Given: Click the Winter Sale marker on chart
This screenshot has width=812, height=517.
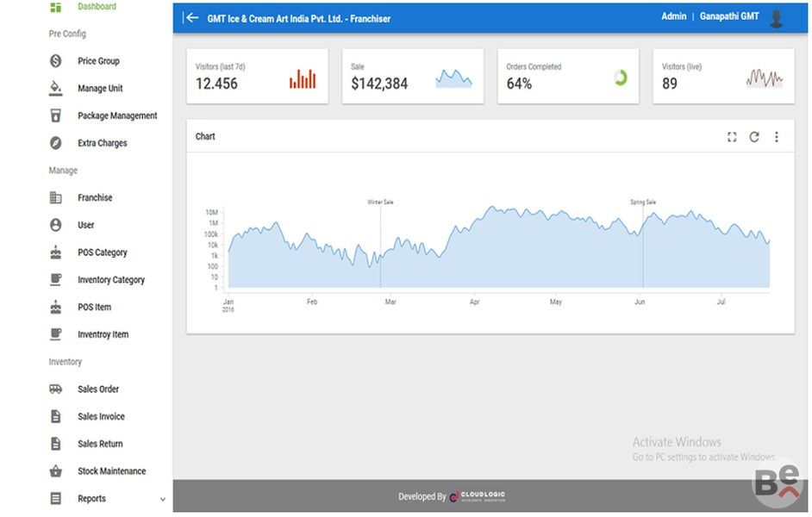Looking at the screenshot, I should [380, 202].
